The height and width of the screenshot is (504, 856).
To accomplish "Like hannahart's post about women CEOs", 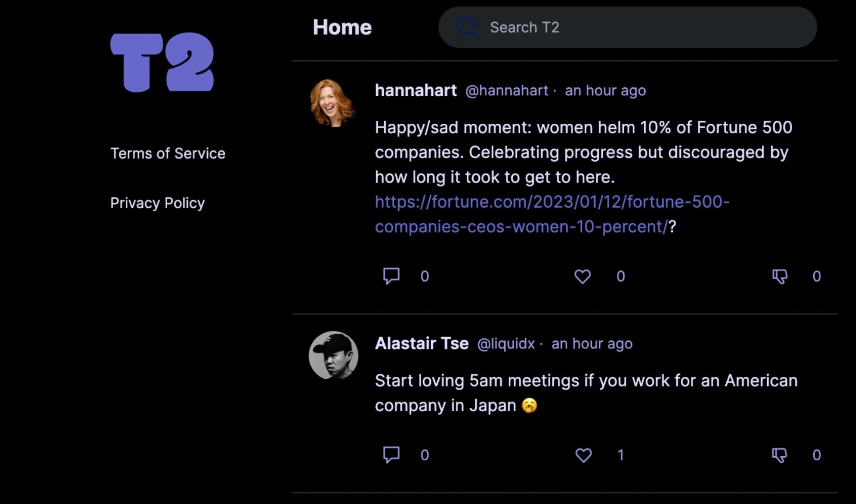I will click(583, 276).
